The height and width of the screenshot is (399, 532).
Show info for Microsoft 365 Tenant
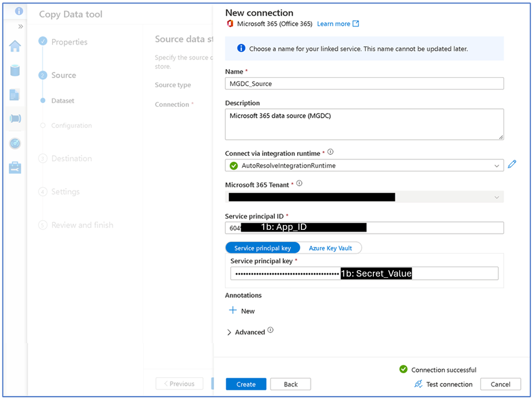299,184
